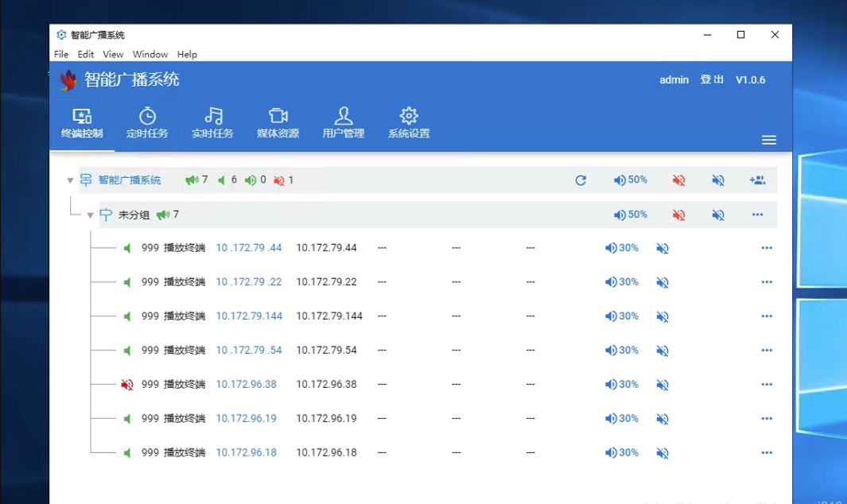Open the 系统设置 tab

(408, 124)
